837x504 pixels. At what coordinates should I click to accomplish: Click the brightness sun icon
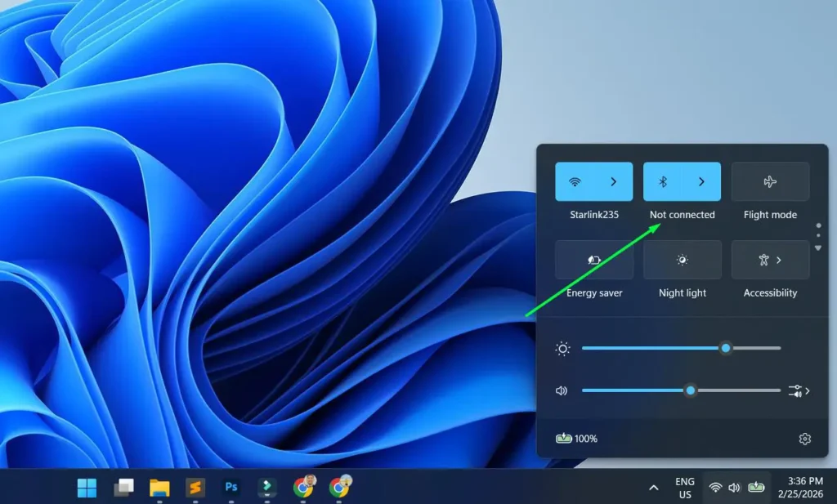[562, 348]
